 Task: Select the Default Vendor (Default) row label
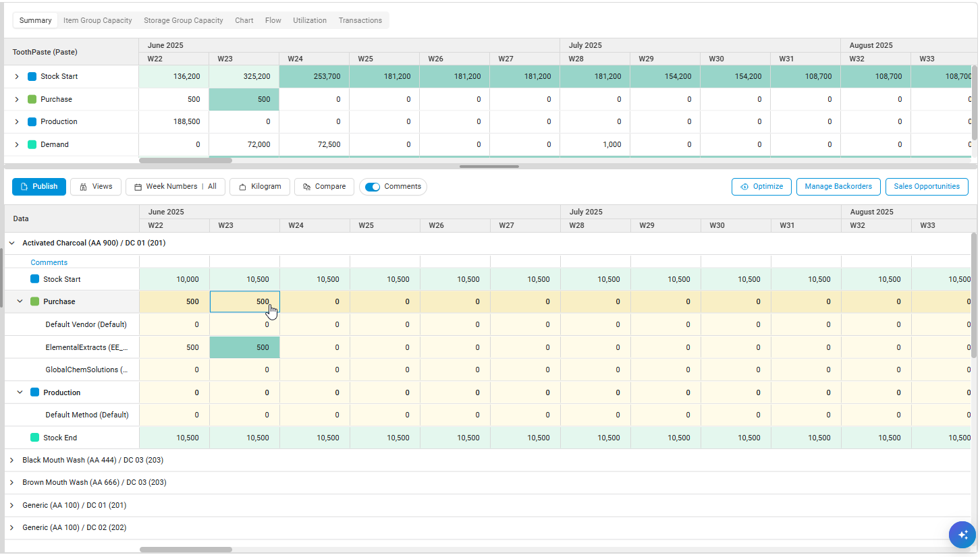click(86, 324)
